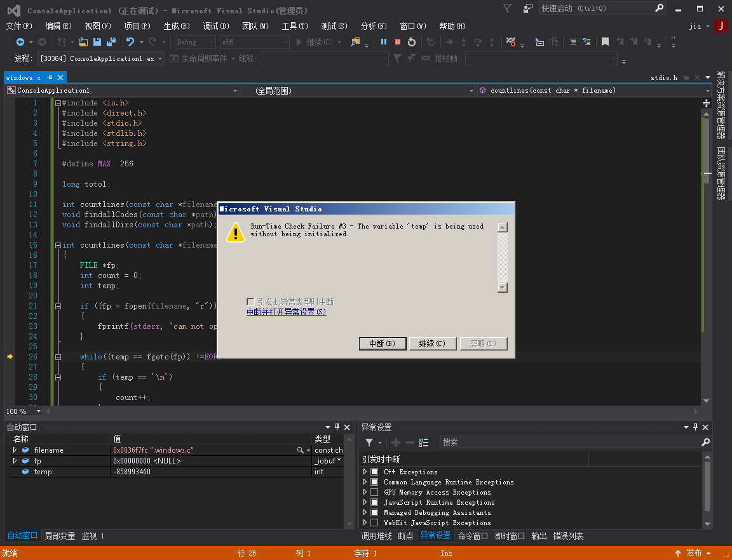Toggle WebKit JavaScript Exceptions checkbox
The height and width of the screenshot is (560, 732).
coord(374,523)
